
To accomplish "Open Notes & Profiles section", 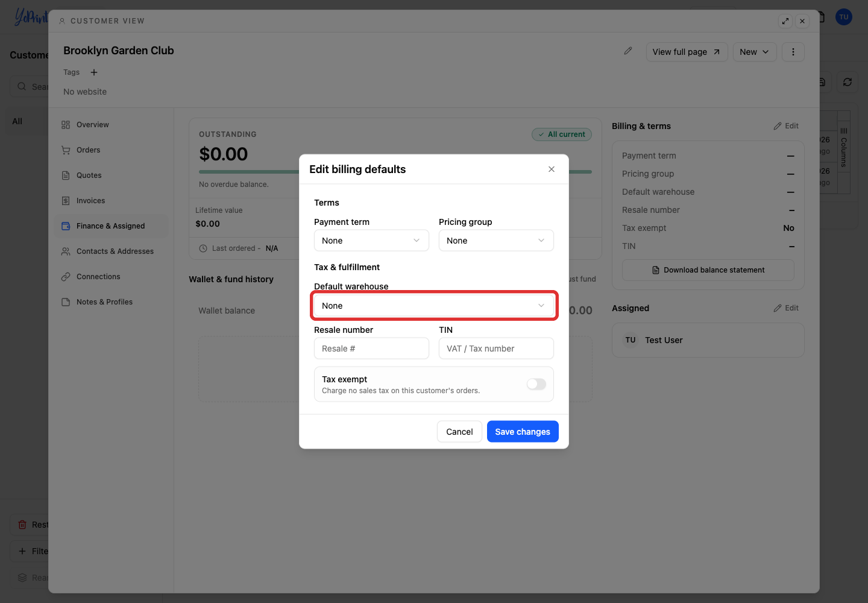I will click(111, 302).
